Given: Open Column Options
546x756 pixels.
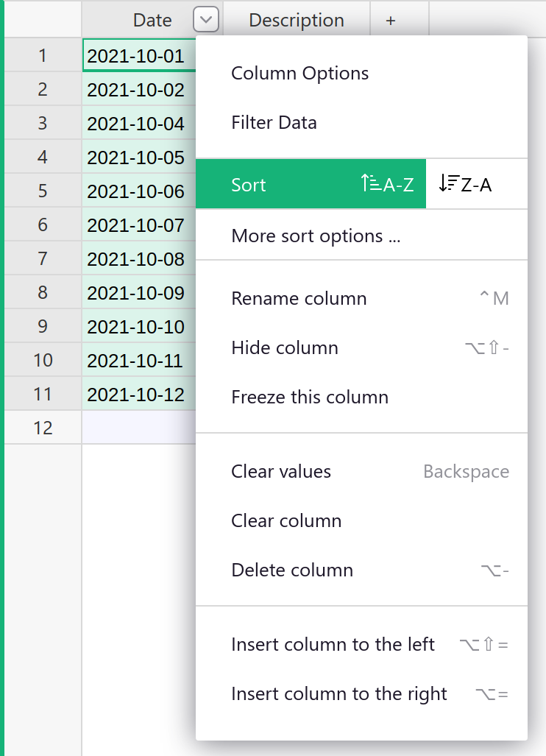Looking at the screenshot, I should point(299,73).
